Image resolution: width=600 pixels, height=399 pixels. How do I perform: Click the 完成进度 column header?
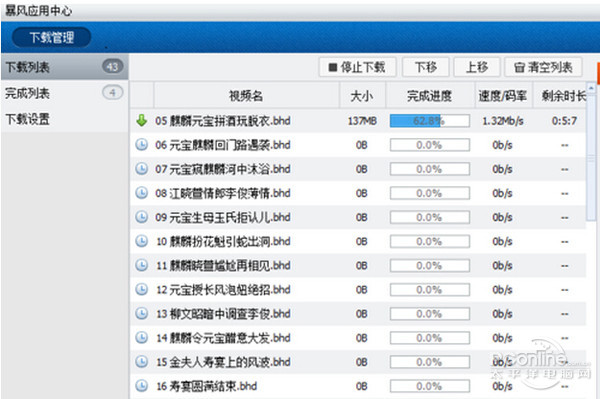pos(430,96)
